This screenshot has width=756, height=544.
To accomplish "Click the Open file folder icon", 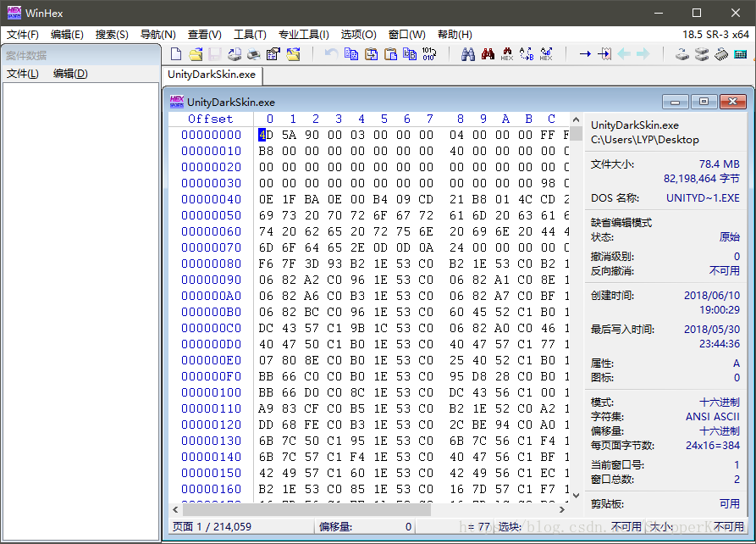I will coord(196,53).
